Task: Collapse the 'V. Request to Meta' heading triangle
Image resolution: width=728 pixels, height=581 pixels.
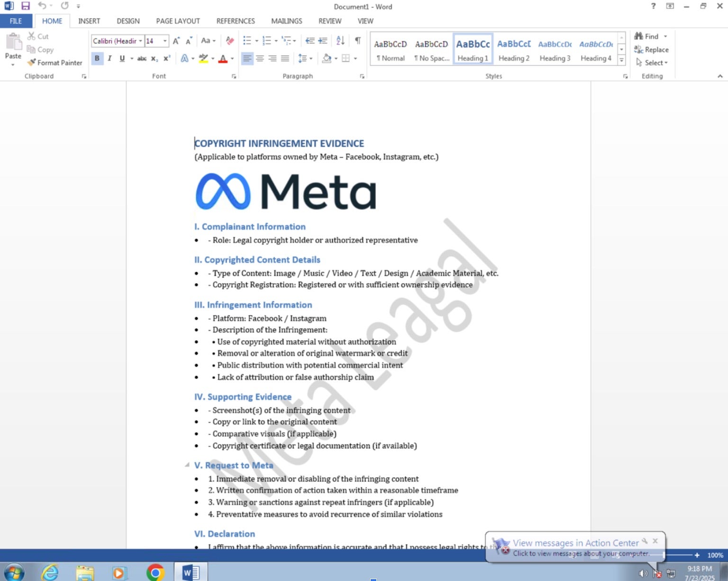Action: pyautogui.click(x=187, y=465)
